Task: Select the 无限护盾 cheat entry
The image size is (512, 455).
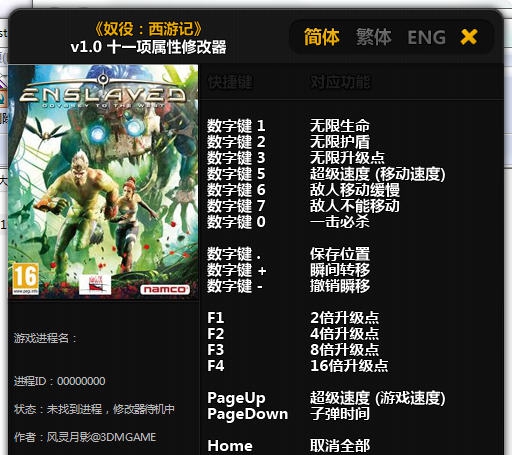Action: (340, 142)
